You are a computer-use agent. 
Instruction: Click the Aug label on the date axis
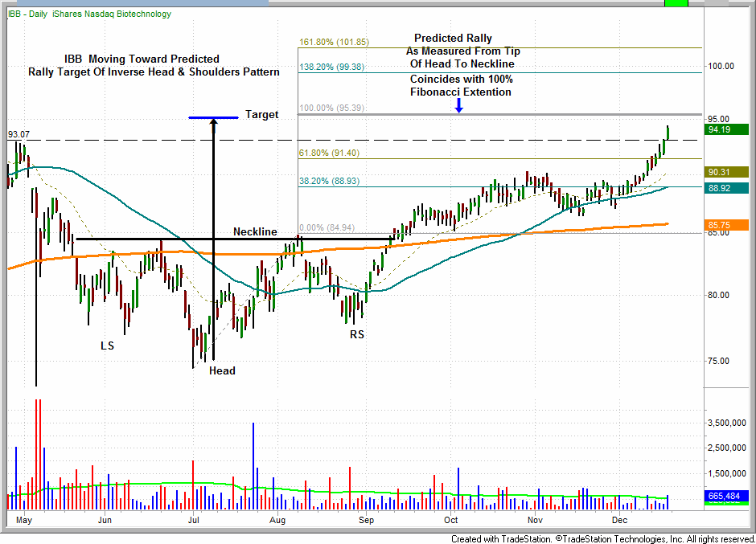click(277, 521)
